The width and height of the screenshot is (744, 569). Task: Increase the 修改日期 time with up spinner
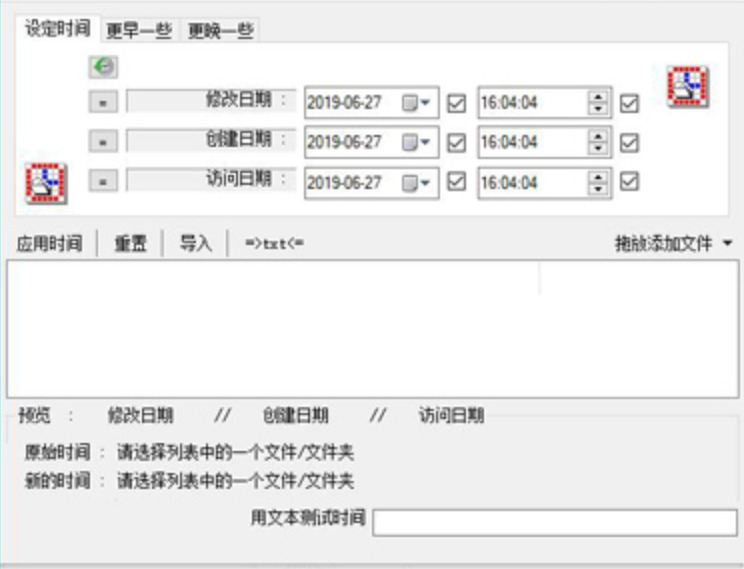coord(598,96)
